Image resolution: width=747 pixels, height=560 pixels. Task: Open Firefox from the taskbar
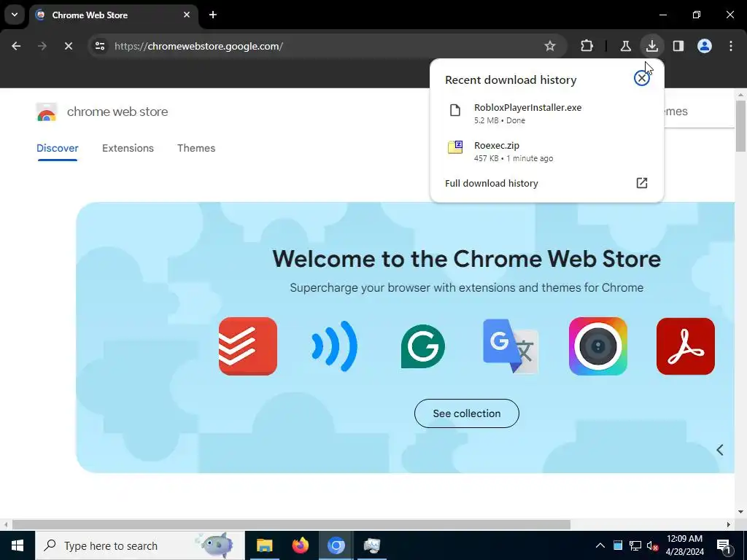pyautogui.click(x=300, y=545)
